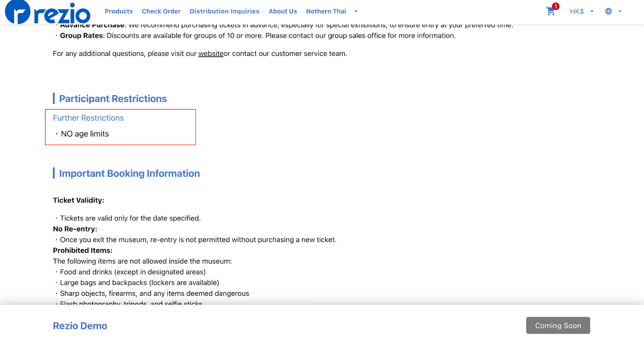Click the Prohibited Items label
This screenshot has width=644, height=346.
pos(83,250)
